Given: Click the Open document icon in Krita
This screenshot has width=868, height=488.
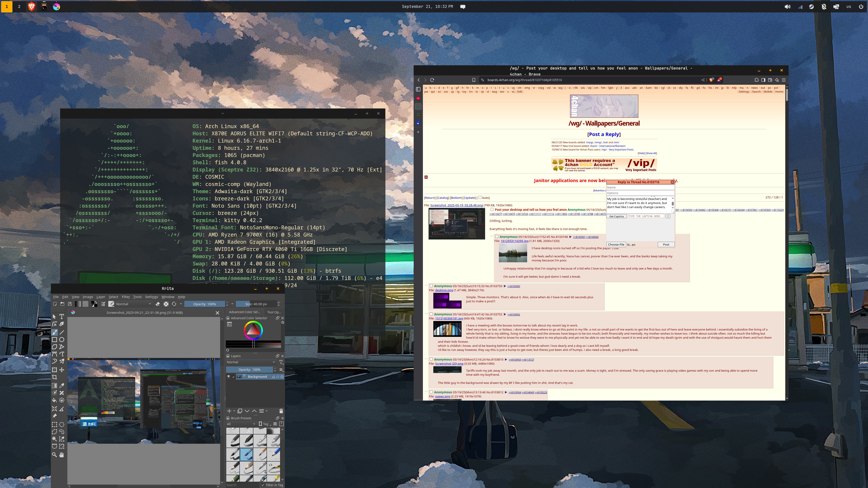Looking at the screenshot, I should point(62,304).
